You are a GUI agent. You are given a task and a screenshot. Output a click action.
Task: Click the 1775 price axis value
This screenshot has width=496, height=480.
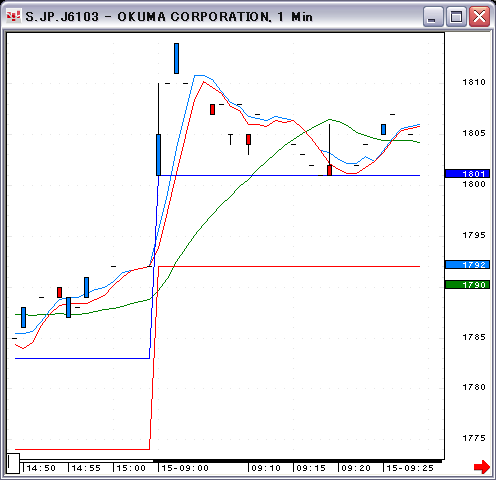click(x=474, y=438)
